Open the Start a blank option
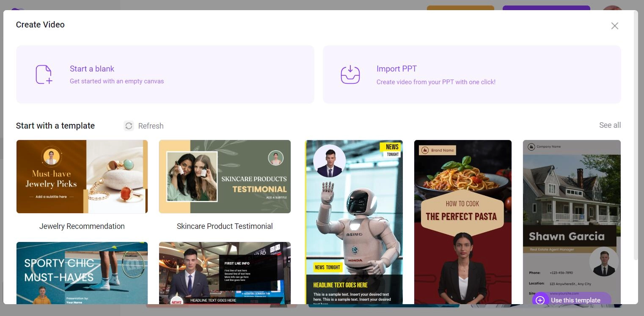 click(165, 74)
